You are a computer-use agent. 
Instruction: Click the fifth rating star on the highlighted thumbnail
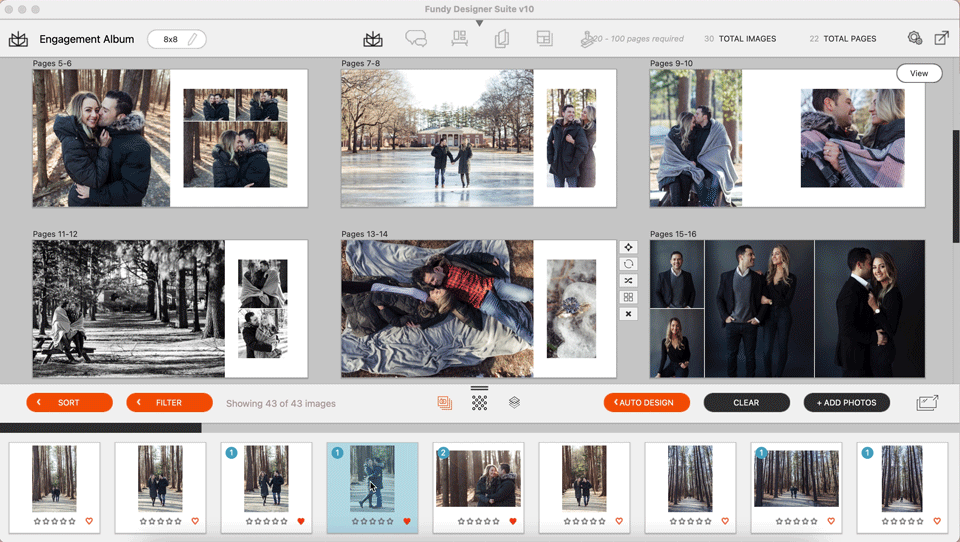coord(390,521)
